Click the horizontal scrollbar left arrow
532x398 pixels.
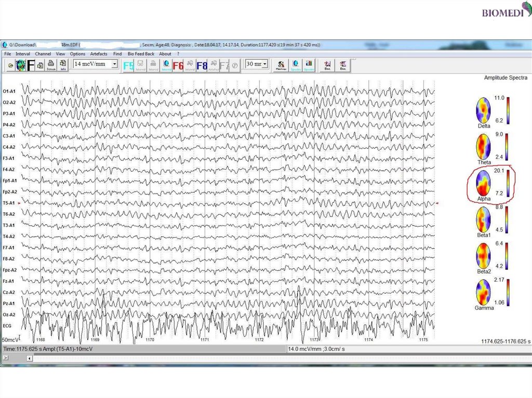(29, 358)
